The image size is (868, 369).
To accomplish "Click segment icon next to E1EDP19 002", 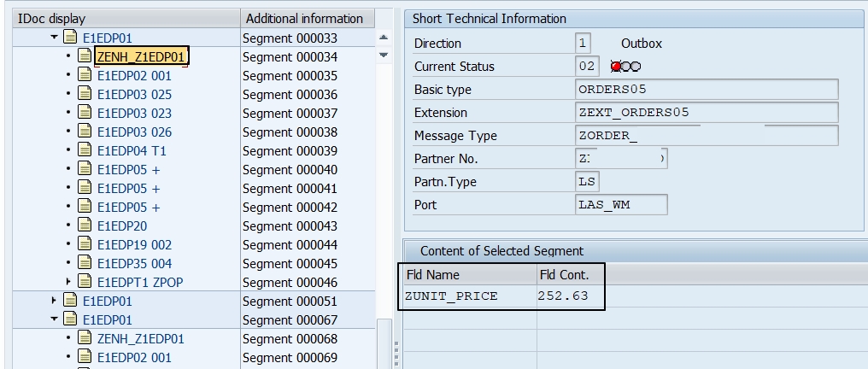I will click(x=85, y=244).
